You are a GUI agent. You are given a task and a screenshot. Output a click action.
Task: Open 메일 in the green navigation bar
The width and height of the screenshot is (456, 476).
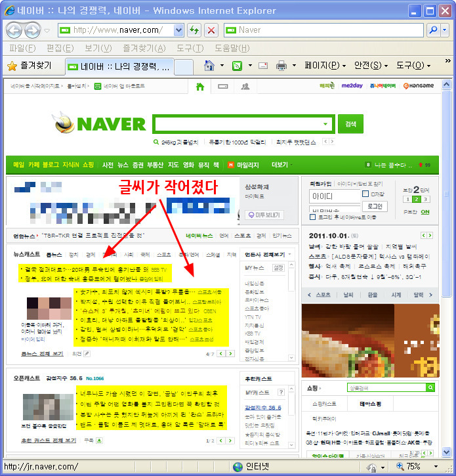coord(18,165)
